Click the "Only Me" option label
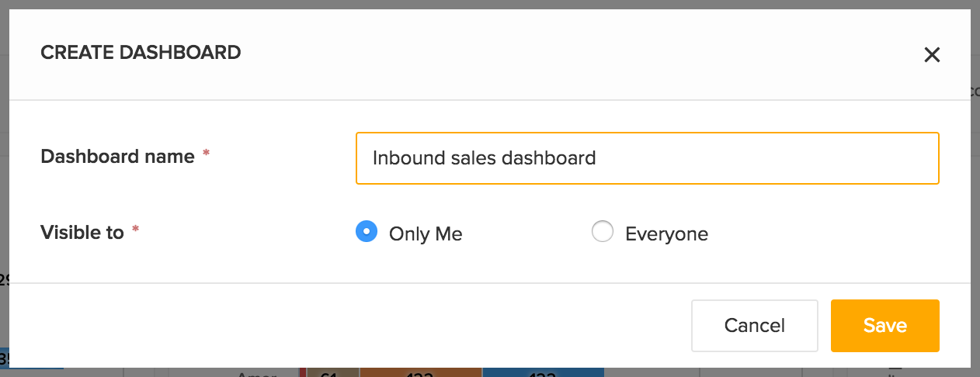The height and width of the screenshot is (377, 980). [x=426, y=234]
